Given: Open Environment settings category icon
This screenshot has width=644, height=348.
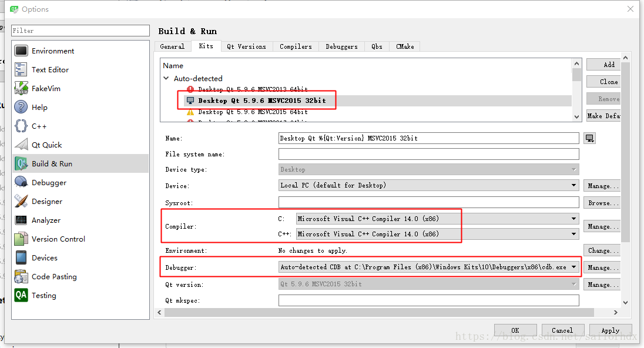Looking at the screenshot, I should [21, 51].
